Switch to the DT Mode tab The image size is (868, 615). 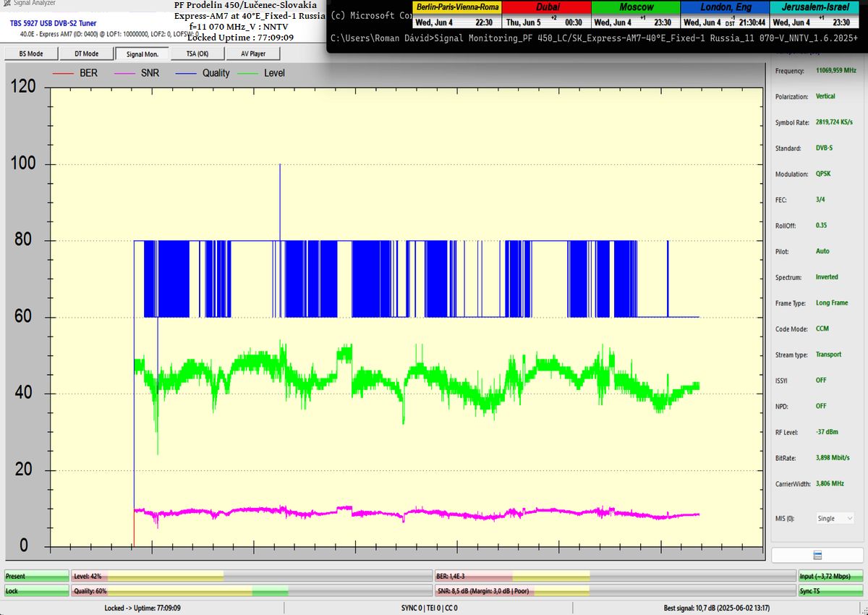click(x=86, y=54)
